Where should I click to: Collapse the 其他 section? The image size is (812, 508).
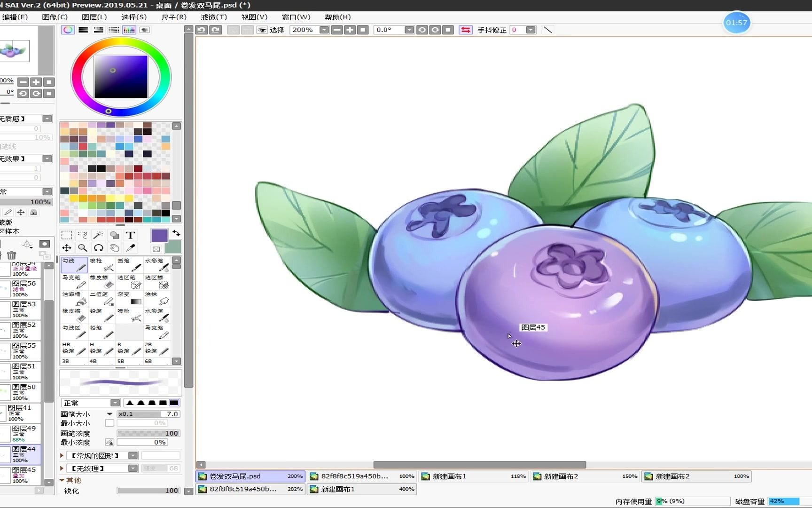[x=62, y=480]
